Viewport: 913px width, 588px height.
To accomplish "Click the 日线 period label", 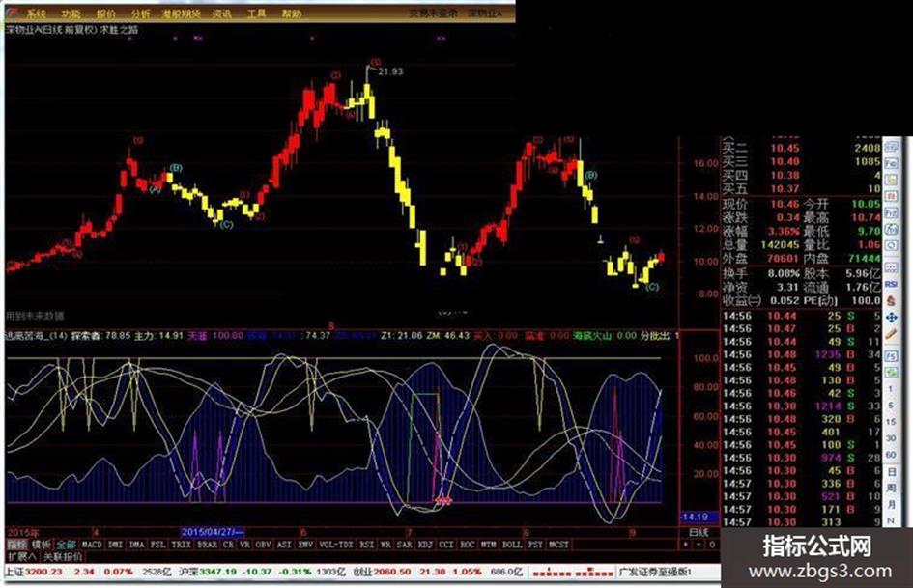I will (x=699, y=532).
